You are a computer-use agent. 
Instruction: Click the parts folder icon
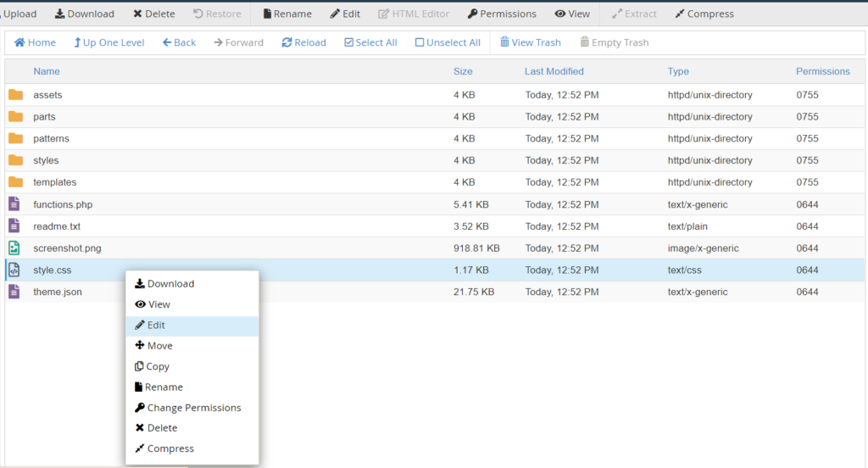[15, 116]
